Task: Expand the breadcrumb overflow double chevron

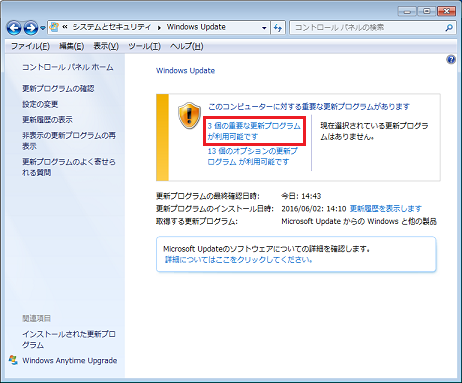Action: point(65,27)
